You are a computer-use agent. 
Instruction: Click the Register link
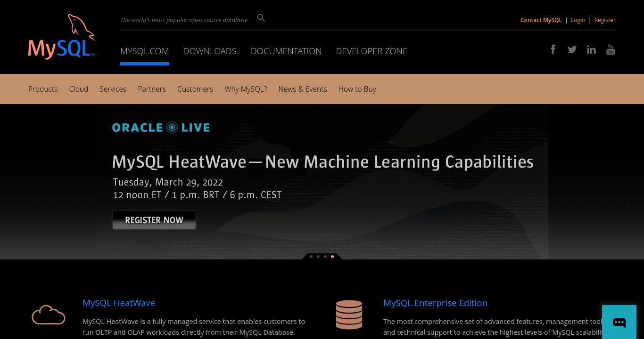point(605,20)
